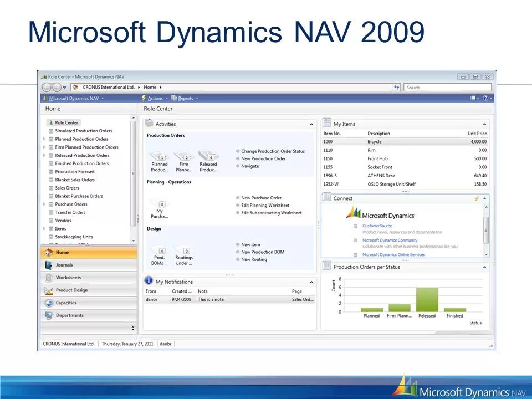The width and height of the screenshot is (532, 399).
Task: Open the Routings under development cue
Action: (x=184, y=255)
